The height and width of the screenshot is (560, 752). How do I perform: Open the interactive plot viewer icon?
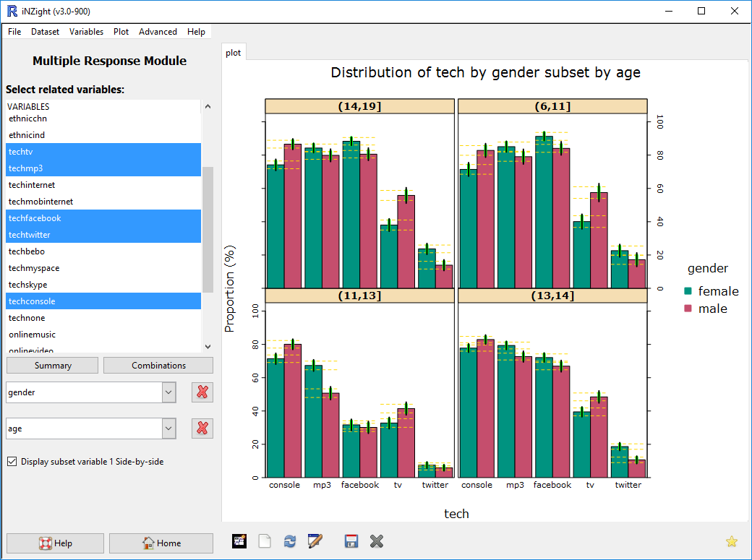[239, 540]
